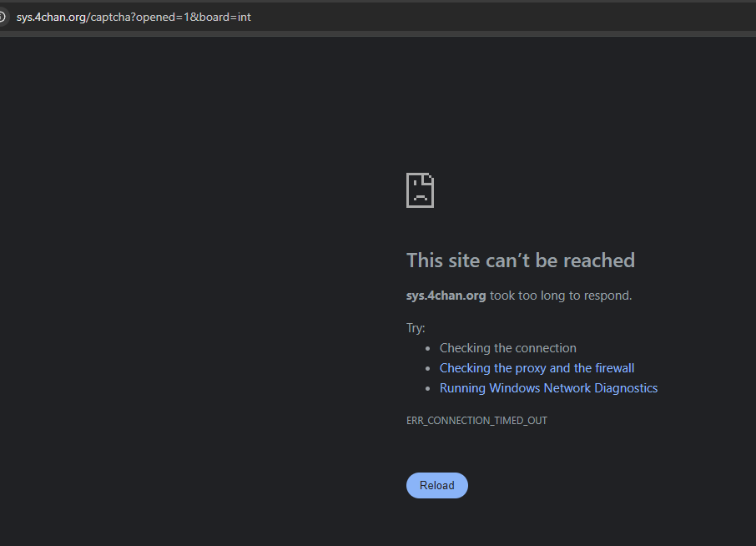Click the 'Checking the connection' suggestion text
The image size is (756, 546).
pyautogui.click(x=507, y=348)
